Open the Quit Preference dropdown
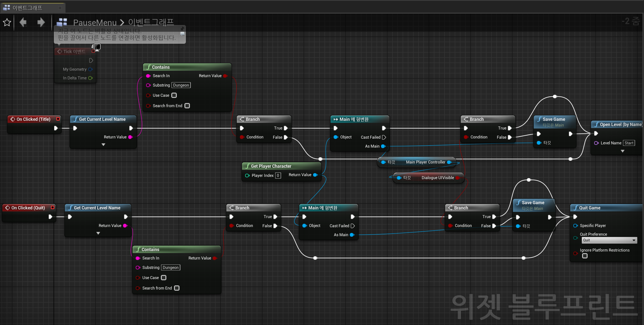Viewport: 644px width, 325px height. tap(609, 240)
